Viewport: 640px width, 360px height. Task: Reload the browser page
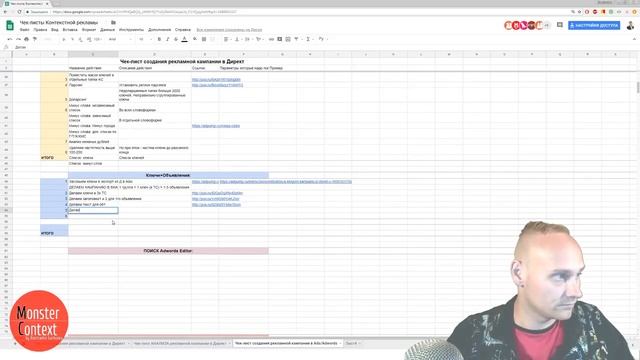point(19,12)
